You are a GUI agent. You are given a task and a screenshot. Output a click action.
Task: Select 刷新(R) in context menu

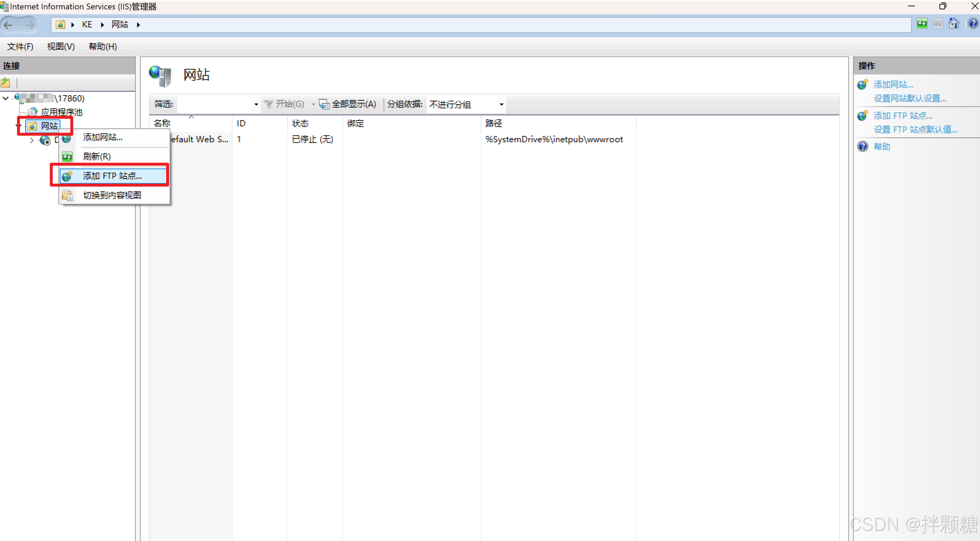[x=97, y=157]
